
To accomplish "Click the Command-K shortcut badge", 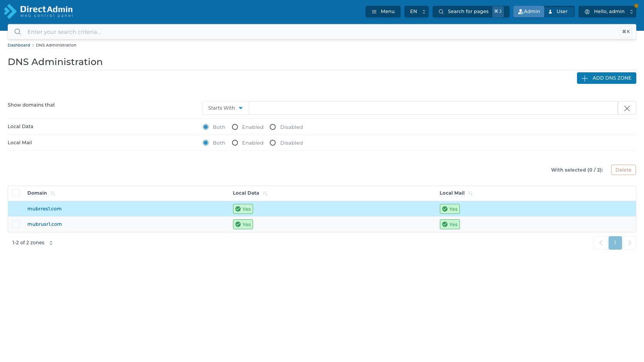I will (x=626, y=32).
